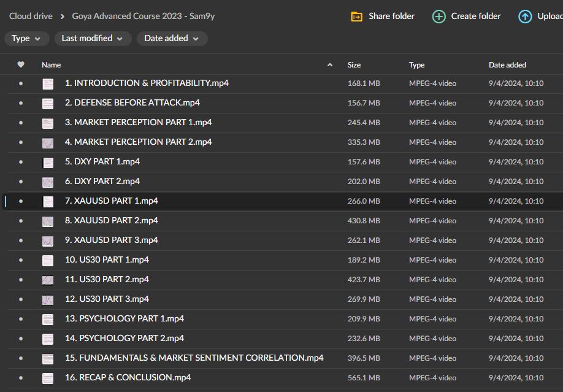Select the 4. MARKET PERCEPTION PART 2.mp4 thumbnail

[47, 142]
